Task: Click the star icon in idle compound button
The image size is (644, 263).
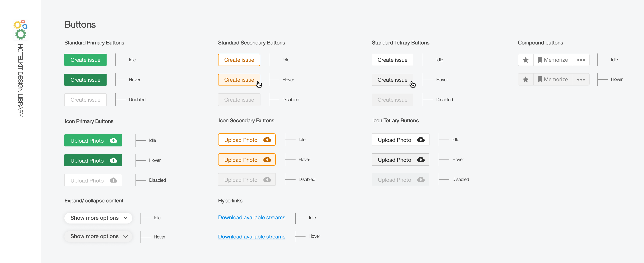Action: (x=526, y=60)
